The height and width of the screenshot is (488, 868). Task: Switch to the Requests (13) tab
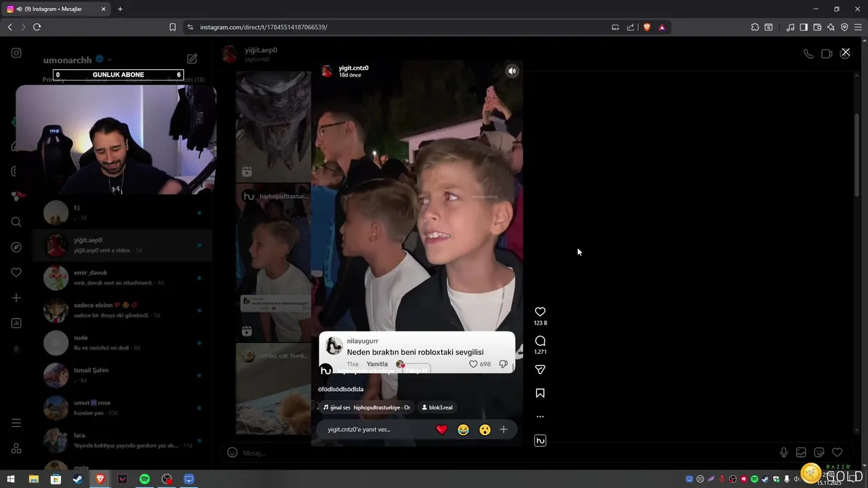click(x=186, y=80)
